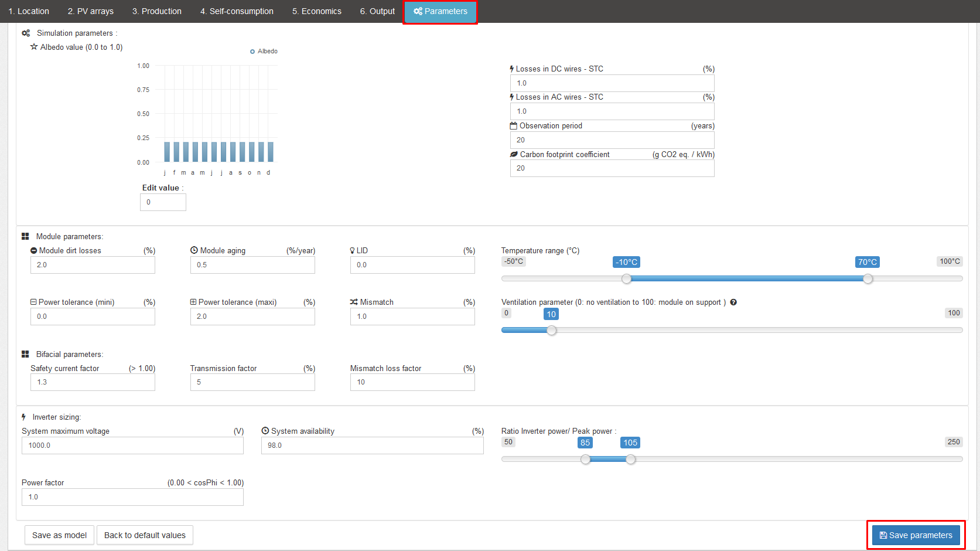Click the lightning icon for DC wires losses
Viewport: 980px width, 551px height.
(512, 69)
